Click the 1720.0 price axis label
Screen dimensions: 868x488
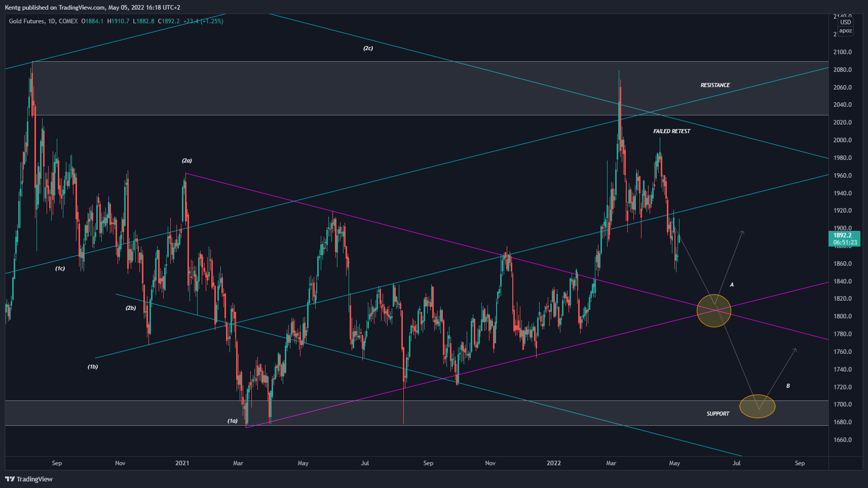tap(842, 387)
